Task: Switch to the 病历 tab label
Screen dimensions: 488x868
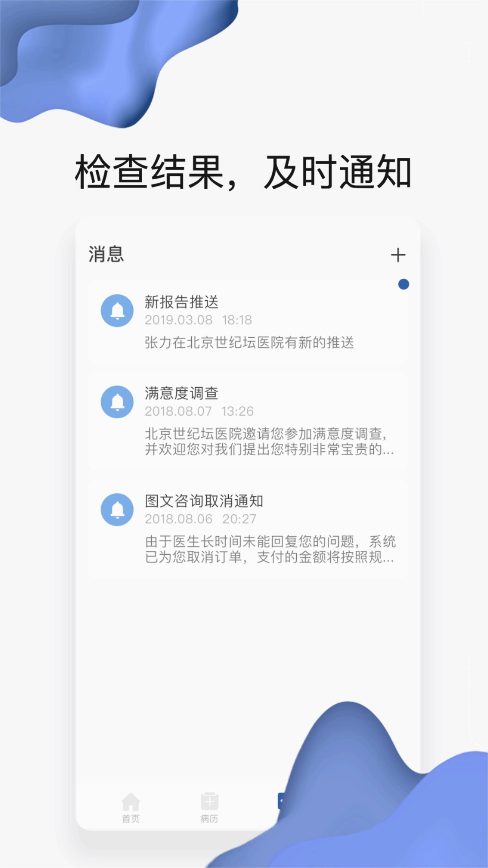Action: click(x=209, y=819)
